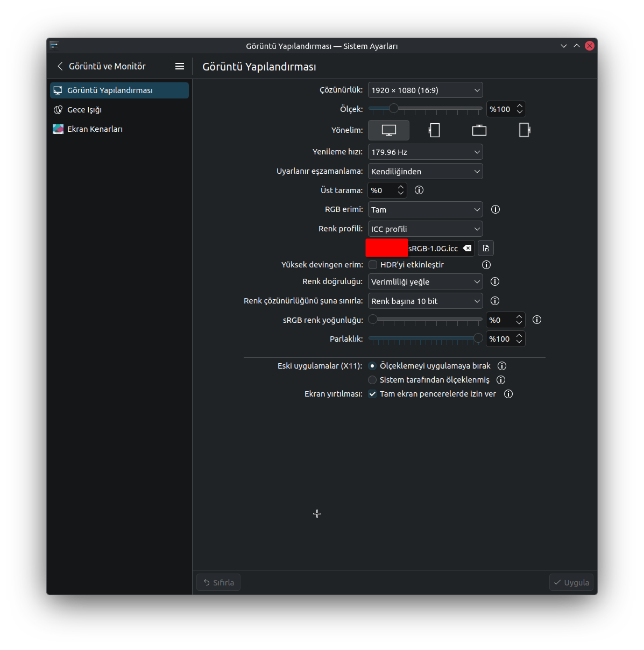The image size is (644, 650).
Task: Show info for Renk doğruluğu
Action: [x=495, y=281]
